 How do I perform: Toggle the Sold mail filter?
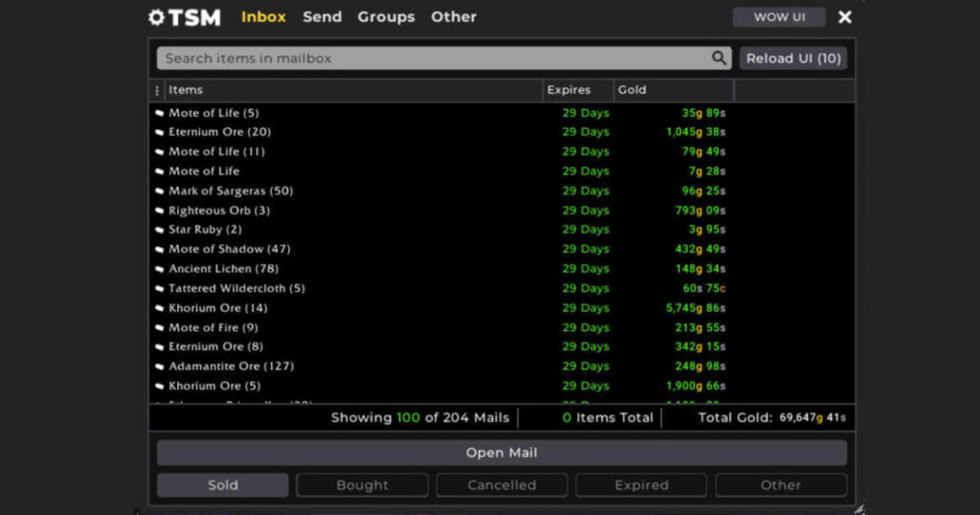coord(222,485)
